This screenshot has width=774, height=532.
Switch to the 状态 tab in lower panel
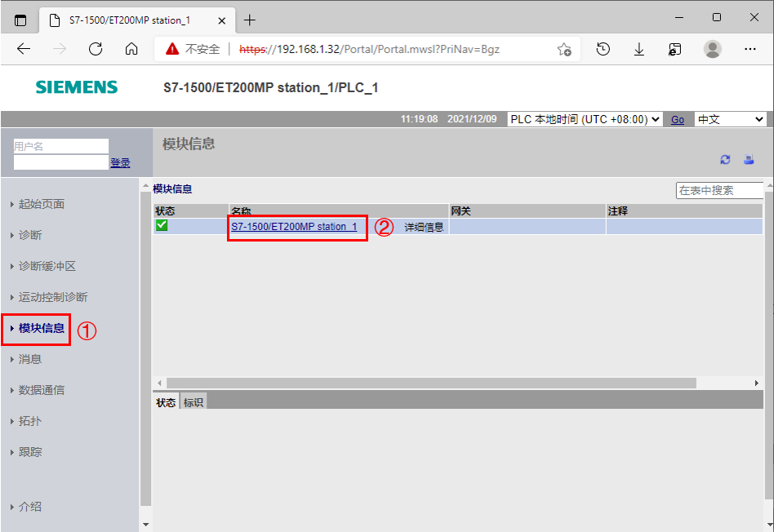166,403
